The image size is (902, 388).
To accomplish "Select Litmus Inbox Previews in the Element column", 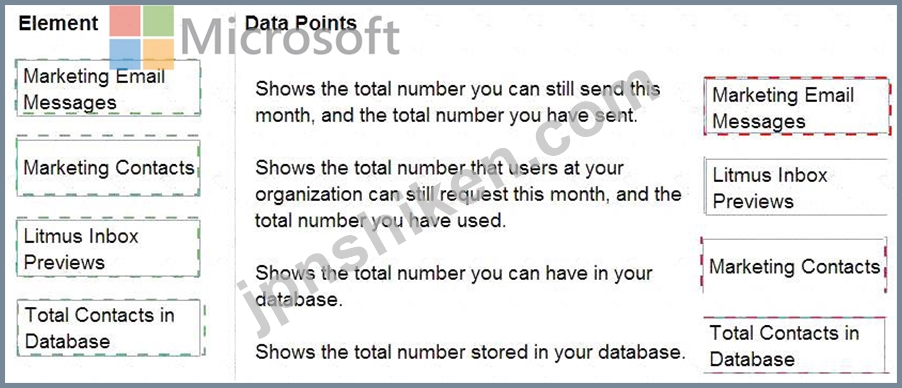I will pyautogui.click(x=109, y=248).
